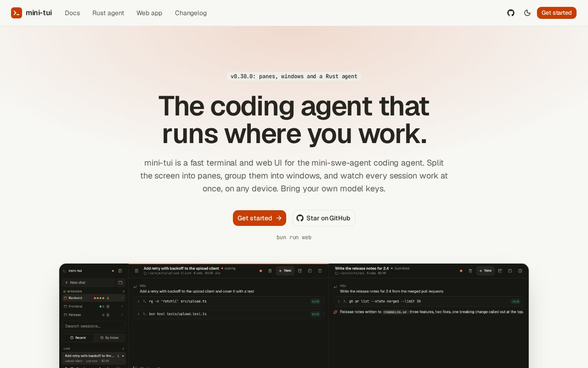Expand the 'rg -n fetch' command row
Image resolution: width=588 pixels, height=368 pixels.
point(229,301)
